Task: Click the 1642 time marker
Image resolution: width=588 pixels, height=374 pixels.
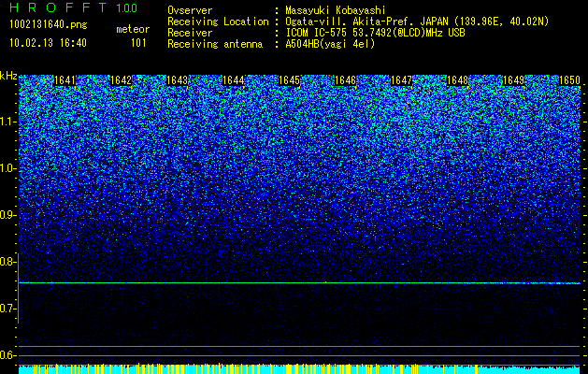Action: [x=122, y=80]
